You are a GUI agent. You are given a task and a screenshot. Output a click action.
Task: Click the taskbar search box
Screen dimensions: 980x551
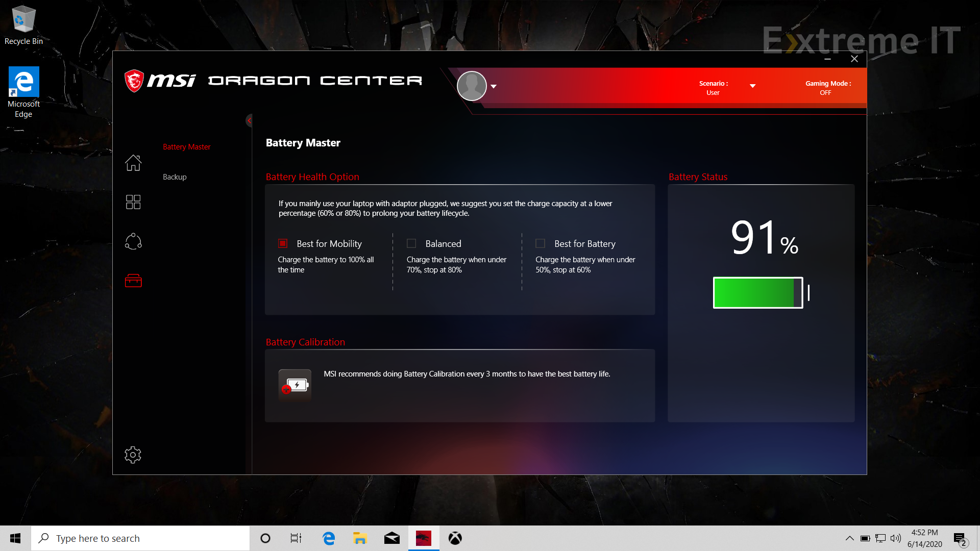pyautogui.click(x=140, y=538)
